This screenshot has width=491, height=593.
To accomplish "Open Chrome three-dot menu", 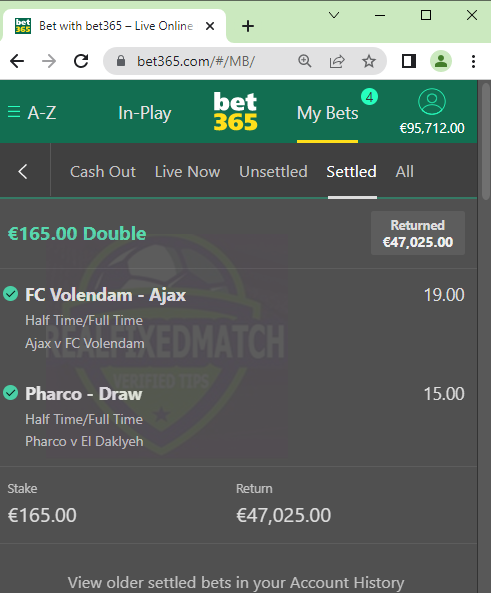I will (473, 61).
